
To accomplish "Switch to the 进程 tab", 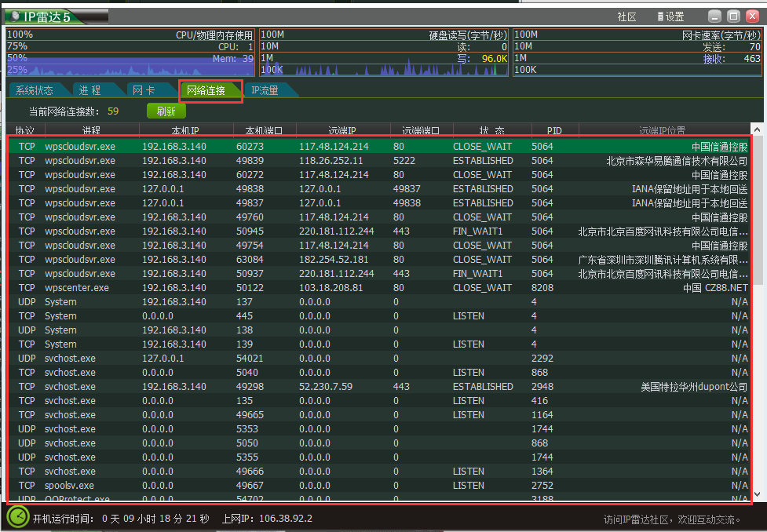I will coord(89,90).
